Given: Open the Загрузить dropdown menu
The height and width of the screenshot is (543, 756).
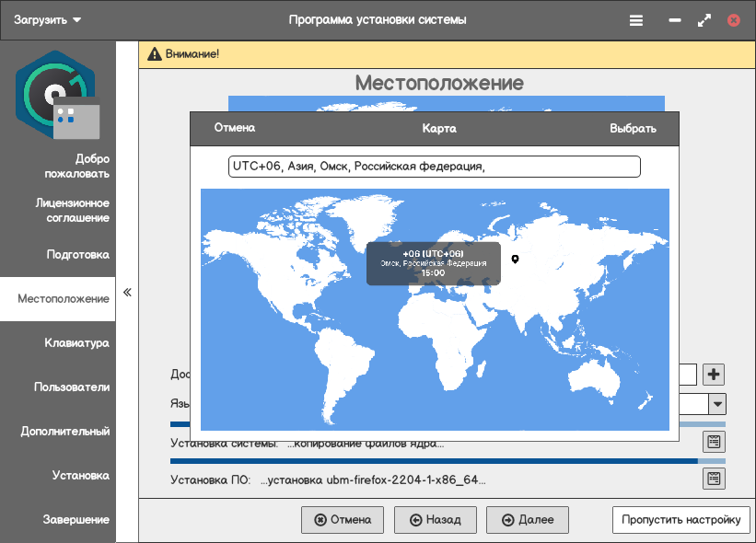Looking at the screenshot, I should coord(47,19).
